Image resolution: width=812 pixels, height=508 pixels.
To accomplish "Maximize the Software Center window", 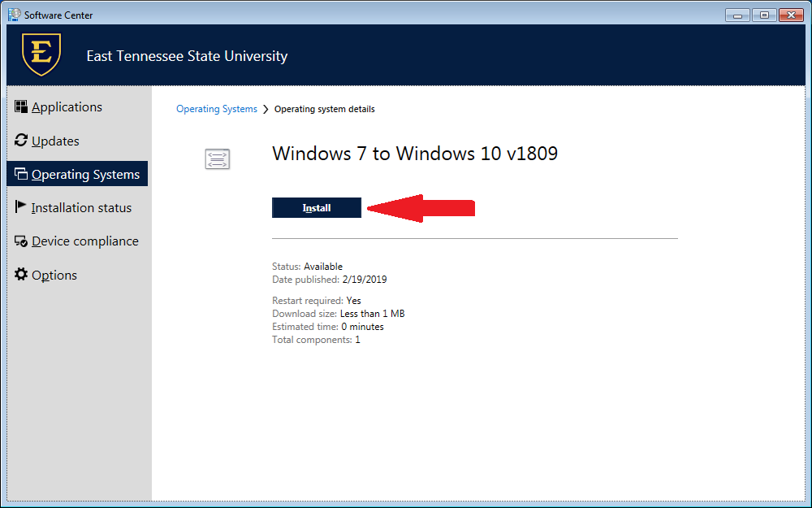I will [763, 15].
